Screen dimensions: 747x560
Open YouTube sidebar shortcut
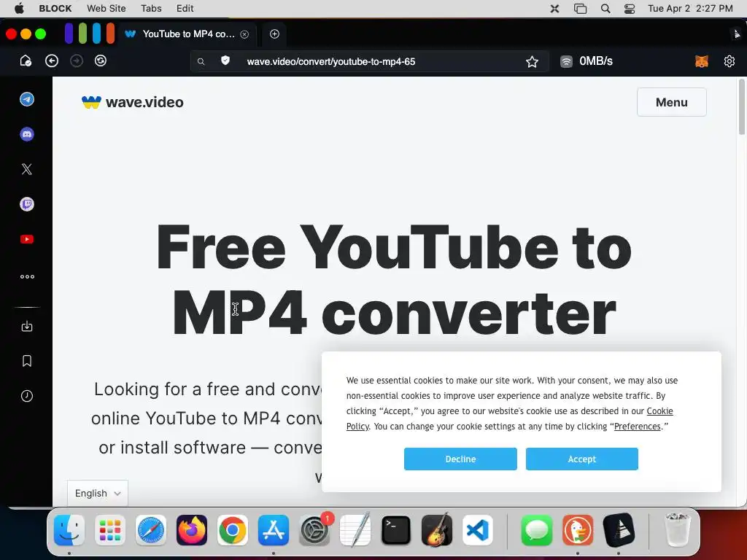(x=27, y=239)
